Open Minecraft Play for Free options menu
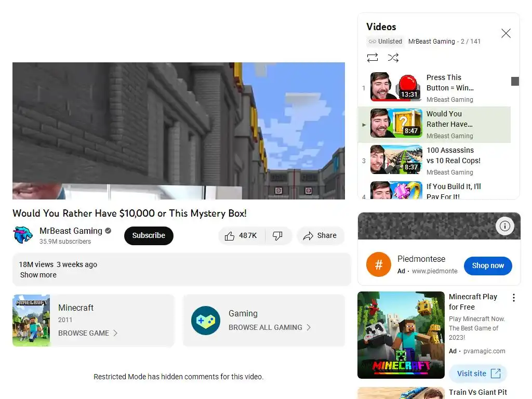The width and height of the screenshot is (532, 399). coord(514,298)
